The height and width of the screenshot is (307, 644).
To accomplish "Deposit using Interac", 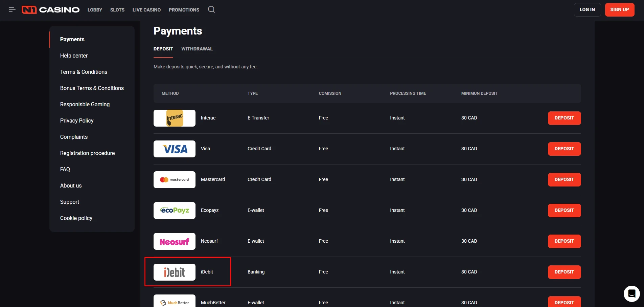I will (x=564, y=118).
